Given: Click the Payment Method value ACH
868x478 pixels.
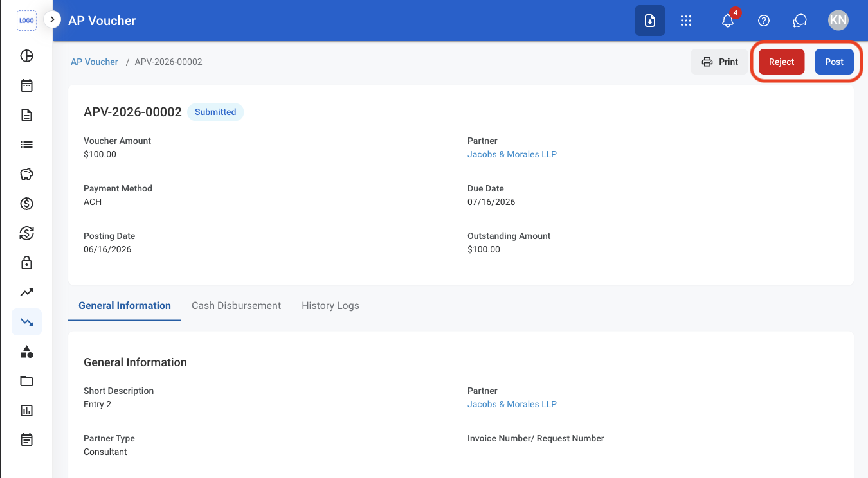Looking at the screenshot, I should point(93,202).
